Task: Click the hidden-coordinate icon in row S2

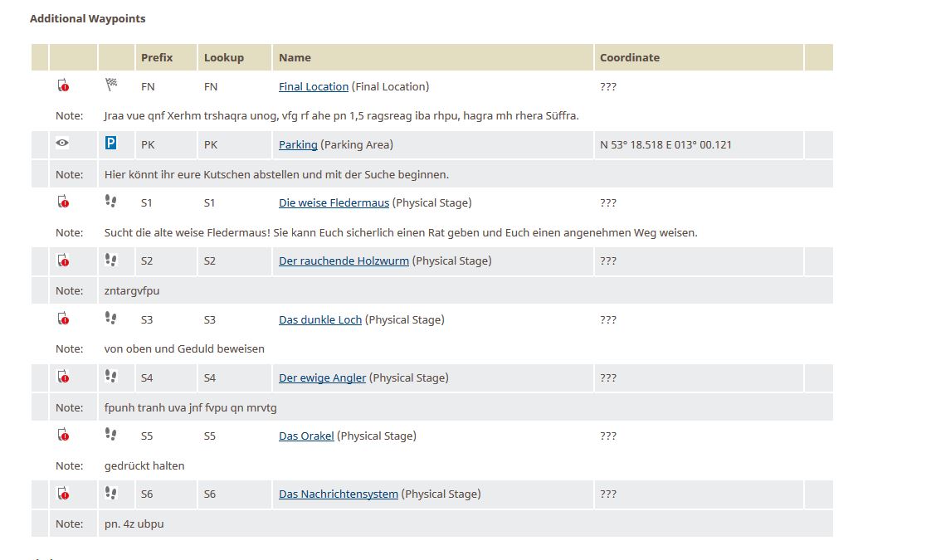Action: click(63, 261)
